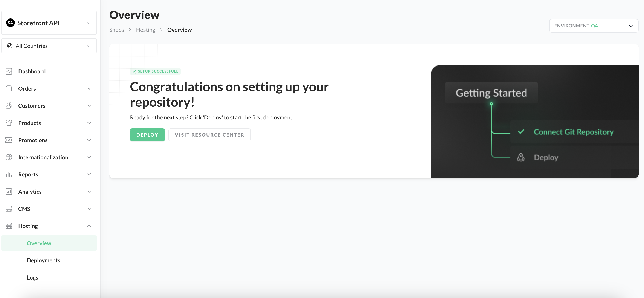This screenshot has height=298, width=644.
Task: Collapse the Hosting menu section
Action: (89, 226)
